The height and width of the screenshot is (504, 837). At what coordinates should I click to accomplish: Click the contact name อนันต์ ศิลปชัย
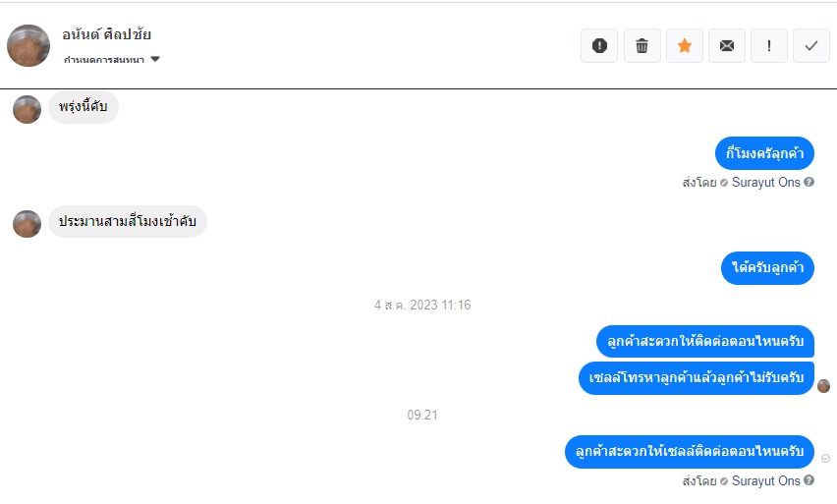pyautogui.click(x=106, y=34)
